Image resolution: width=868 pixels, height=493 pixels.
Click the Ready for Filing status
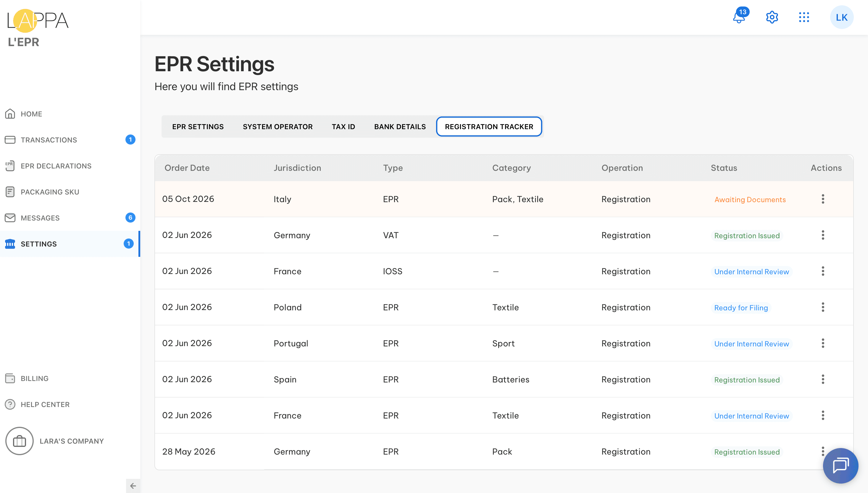click(741, 307)
